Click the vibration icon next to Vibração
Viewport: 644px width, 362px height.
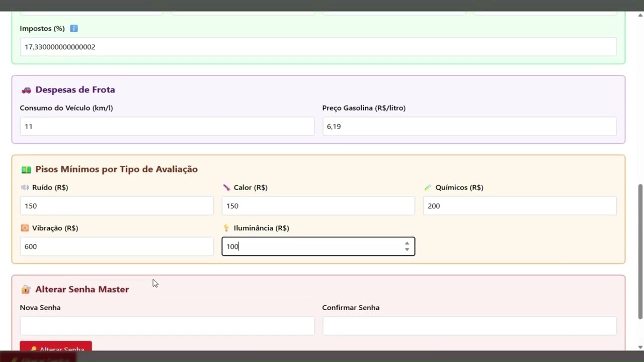click(25, 228)
